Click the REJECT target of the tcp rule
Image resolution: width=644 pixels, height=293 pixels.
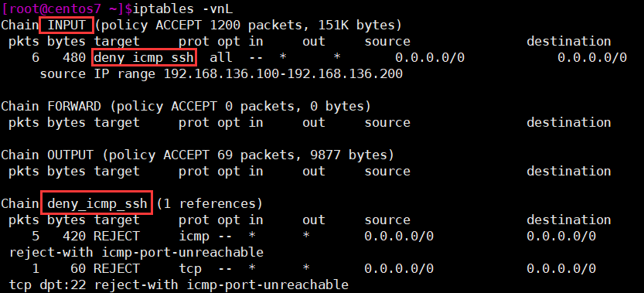(x=117, y=269)
